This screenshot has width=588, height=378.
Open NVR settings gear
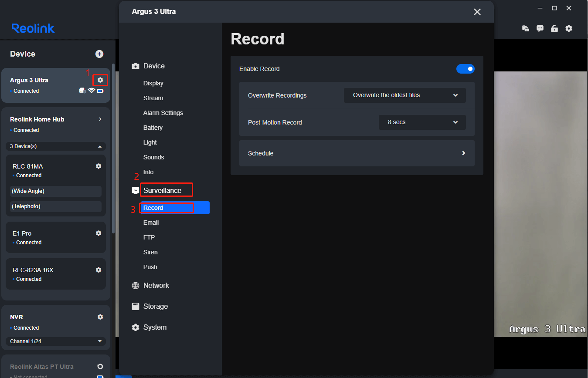coord(100,317)
